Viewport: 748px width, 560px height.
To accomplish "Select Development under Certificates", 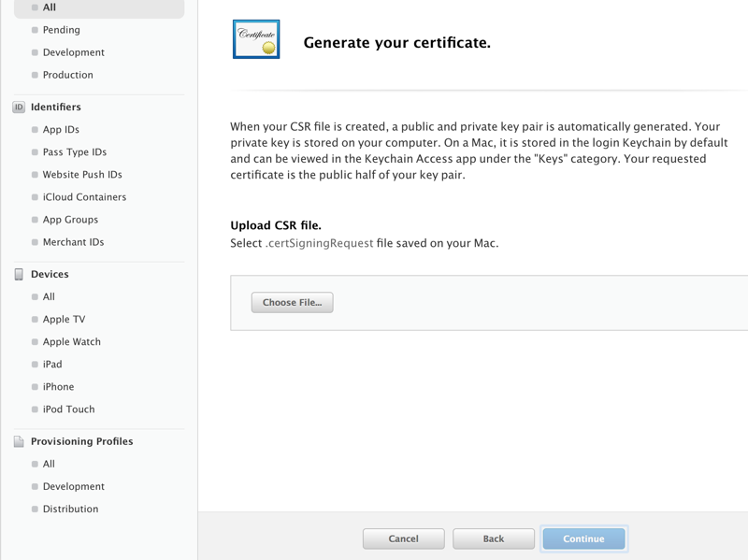I will 73,52.
